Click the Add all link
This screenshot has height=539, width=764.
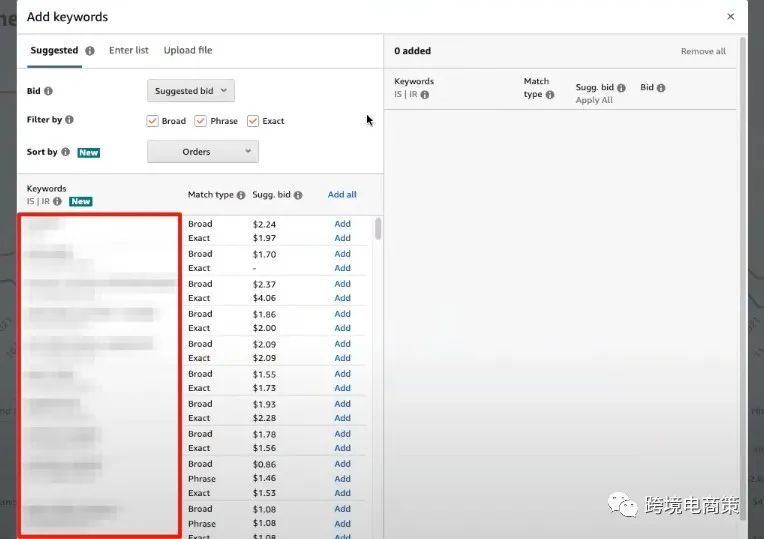[x=342, y=194]
